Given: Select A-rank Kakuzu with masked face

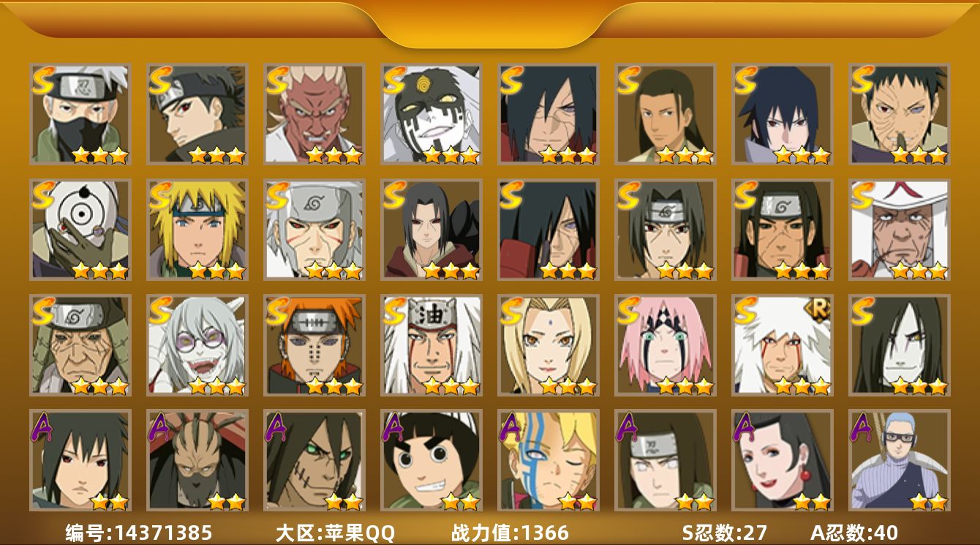Looking at the screenshot, I should point(197,461).
